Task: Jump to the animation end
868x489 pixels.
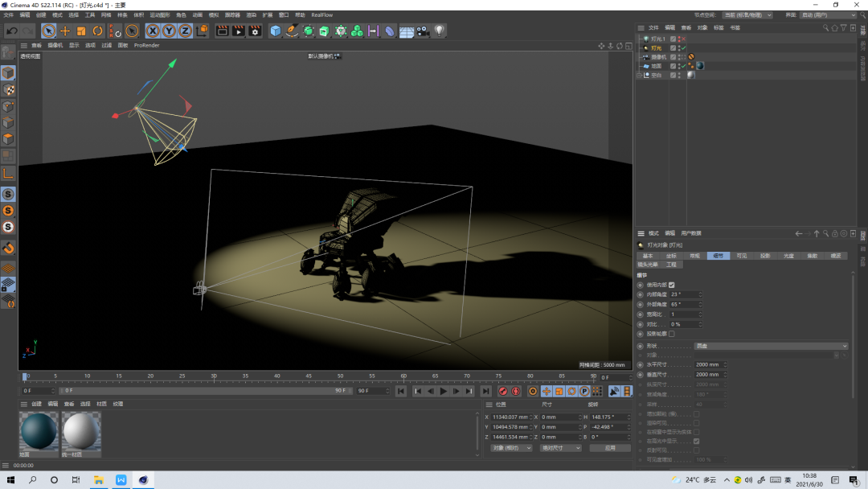Action: [x=485, y=391]
